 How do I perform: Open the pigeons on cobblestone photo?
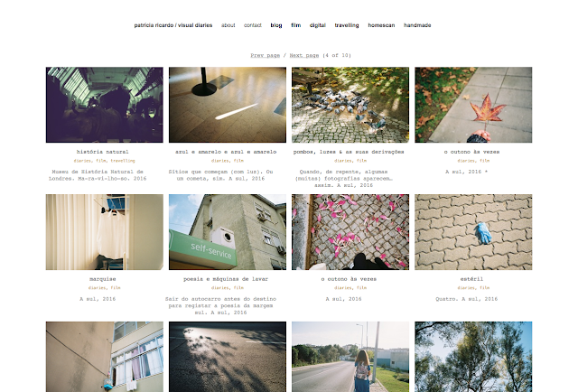(x=350, y=105)
